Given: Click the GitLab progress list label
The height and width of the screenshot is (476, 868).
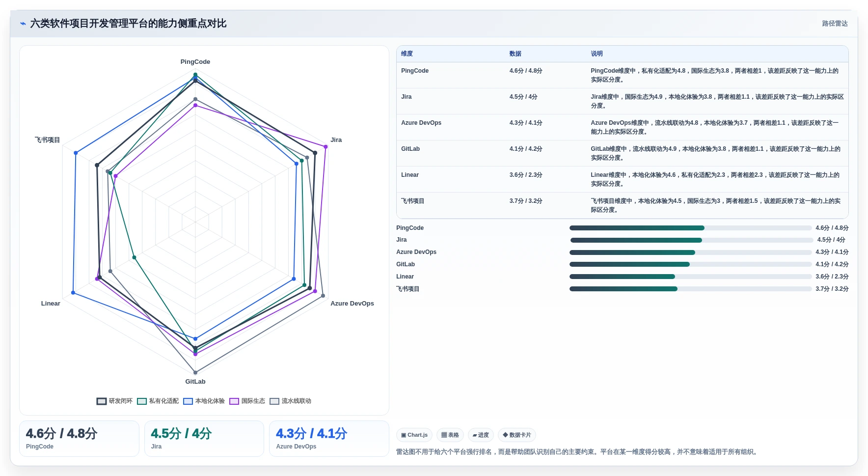Looking at the screenshot, I should pyautogui.click(x=406, y=264).
